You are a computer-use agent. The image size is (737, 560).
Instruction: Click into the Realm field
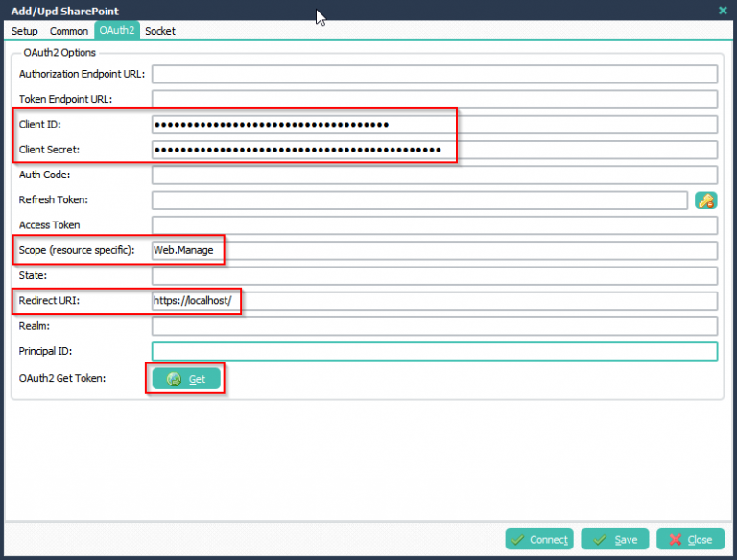[x=435, y=326]
